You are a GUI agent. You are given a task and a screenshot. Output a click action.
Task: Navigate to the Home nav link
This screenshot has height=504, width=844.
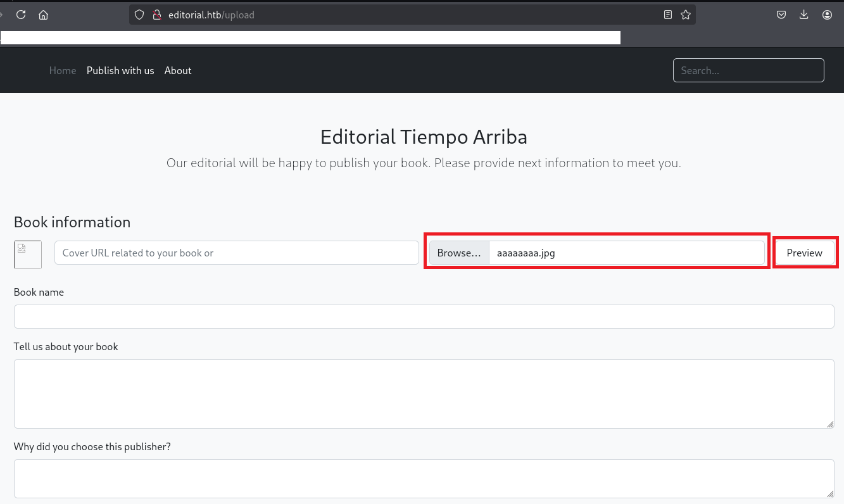[63, 70]
